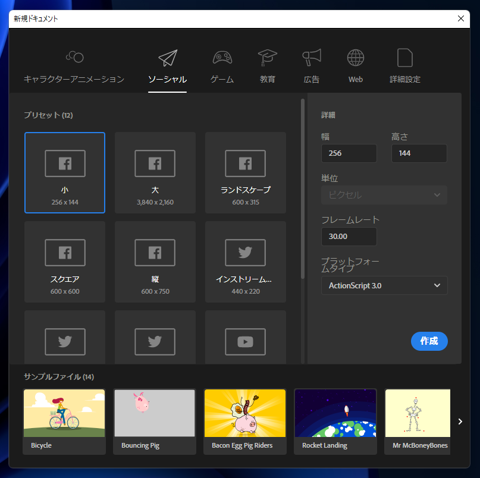This screenshot has height=478, width=480.
Task: Click the 単位 label
Action: coord(329,179)
